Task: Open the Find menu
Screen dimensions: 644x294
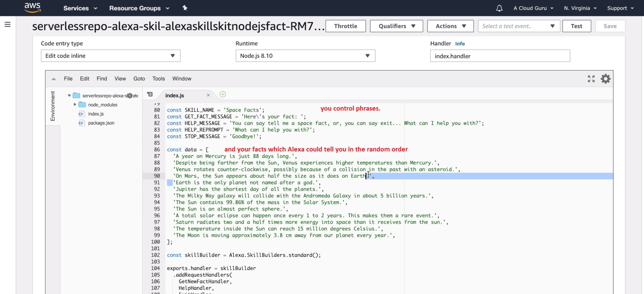Action: click(x=102, y=79)
